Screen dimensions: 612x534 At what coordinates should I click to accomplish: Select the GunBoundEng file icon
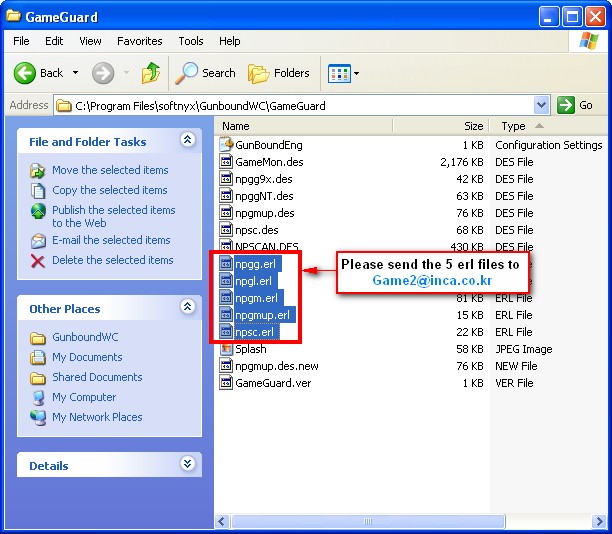(226, 145)
